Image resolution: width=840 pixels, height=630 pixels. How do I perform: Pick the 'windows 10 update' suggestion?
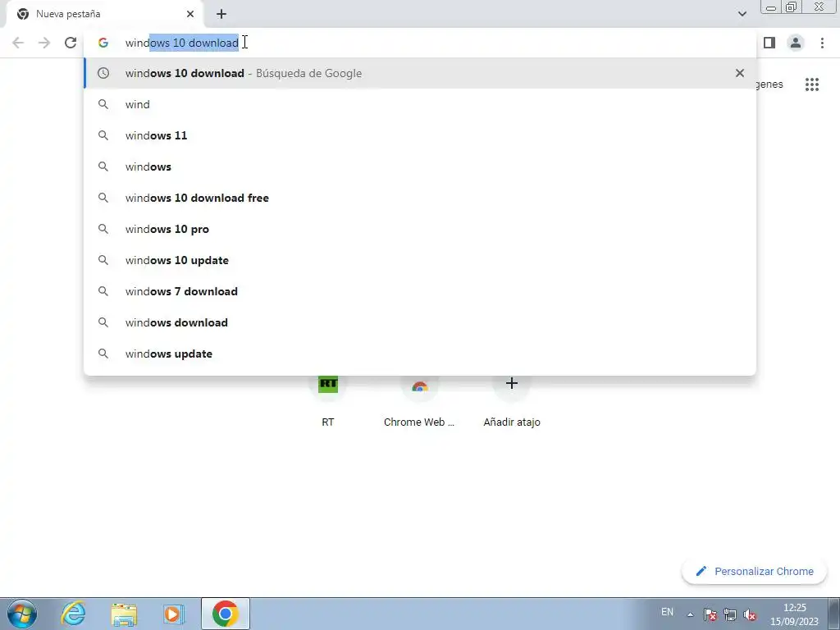(x=420, y=260)
